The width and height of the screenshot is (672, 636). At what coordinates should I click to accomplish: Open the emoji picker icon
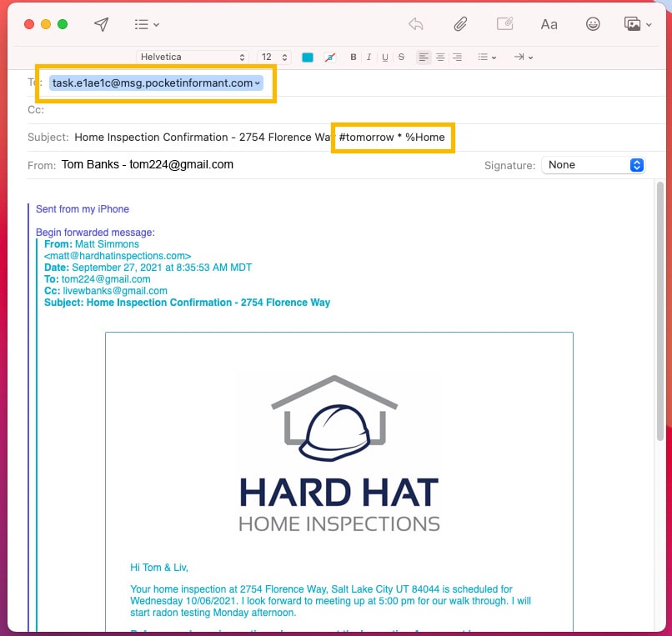pyautogui.click(x=593, y=24)
